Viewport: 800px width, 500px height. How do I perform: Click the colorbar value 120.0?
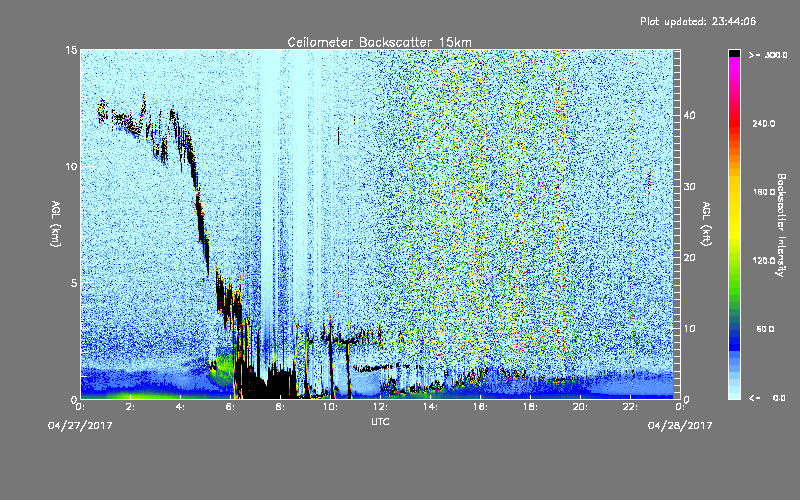764,260
